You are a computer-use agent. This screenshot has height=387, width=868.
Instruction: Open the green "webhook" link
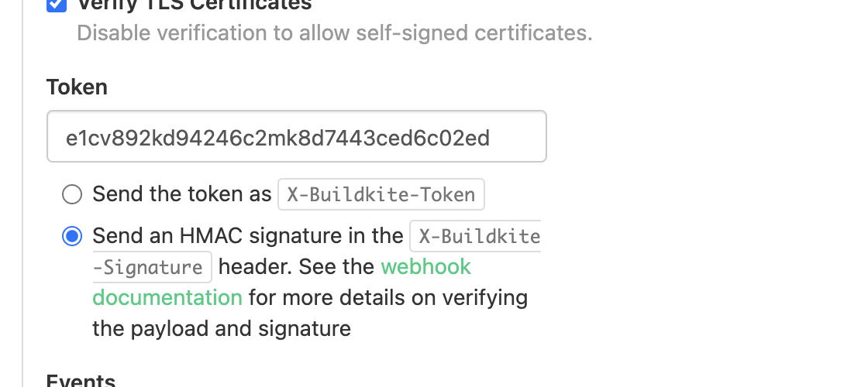(425, 267)
